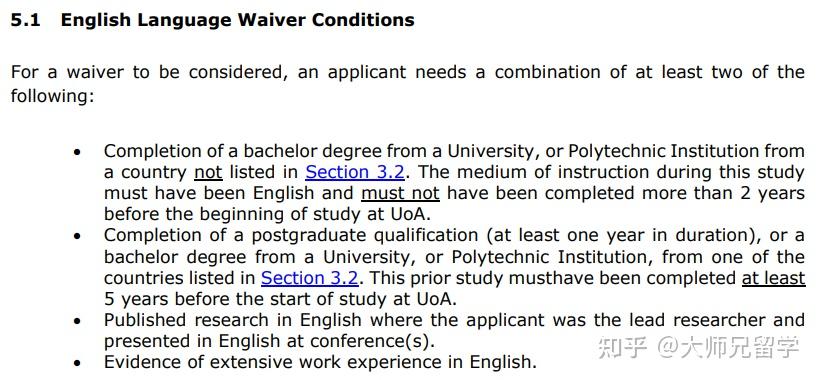This screenshot has width=820, height=380.
Task: Click the fourth bullet point marker
Action: [77, 363]
